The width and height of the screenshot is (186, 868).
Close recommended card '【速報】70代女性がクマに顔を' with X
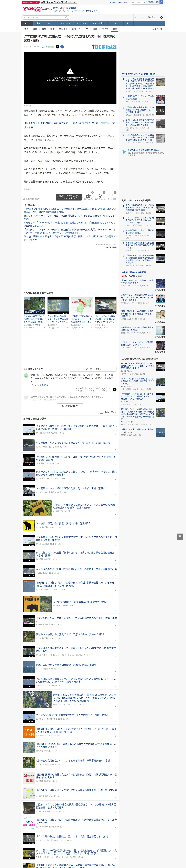[92, 328]
